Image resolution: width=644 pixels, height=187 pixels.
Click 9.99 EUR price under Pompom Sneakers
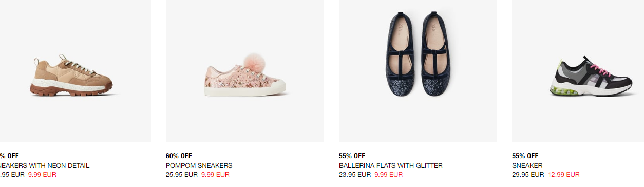pyautogui.click(x=215, y=175)
